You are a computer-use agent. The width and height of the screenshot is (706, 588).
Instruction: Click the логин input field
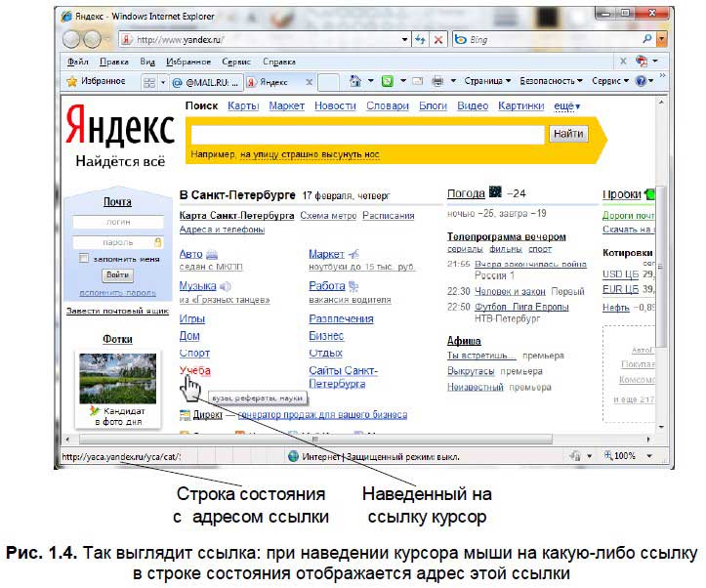click(x=117, y=222)
